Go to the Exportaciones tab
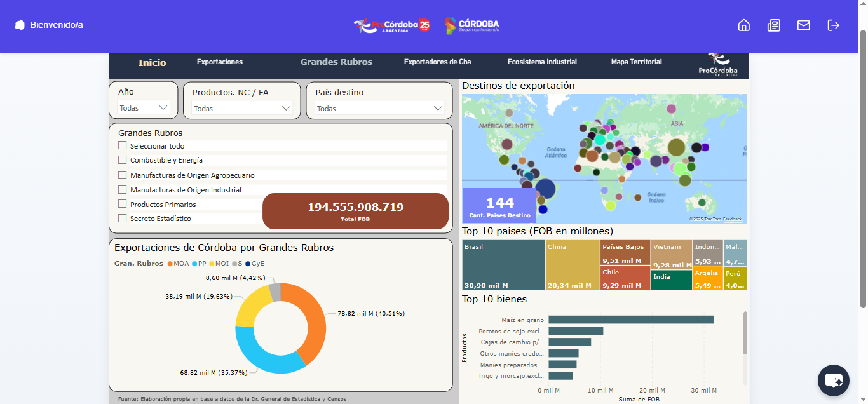Viewport: 868px width, 404px height. pyautogui.click(x=220, y=62)
